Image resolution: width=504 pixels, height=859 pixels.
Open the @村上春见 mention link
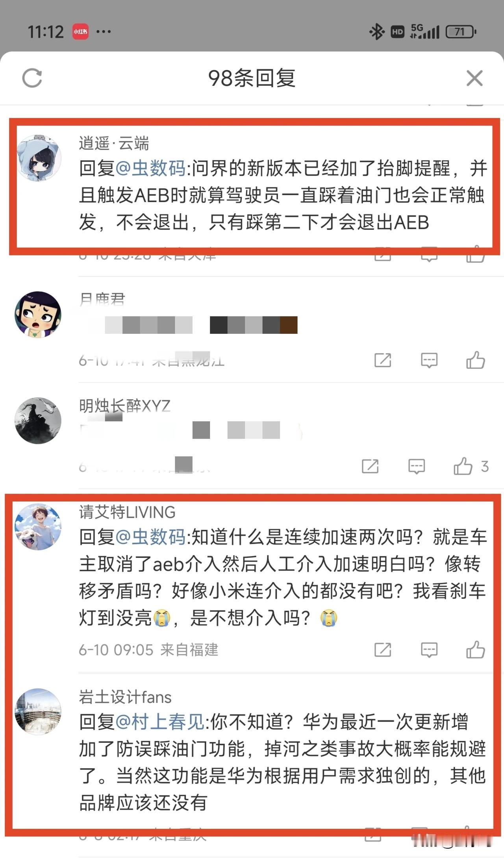pyautogui.click(x=160, y=722)
